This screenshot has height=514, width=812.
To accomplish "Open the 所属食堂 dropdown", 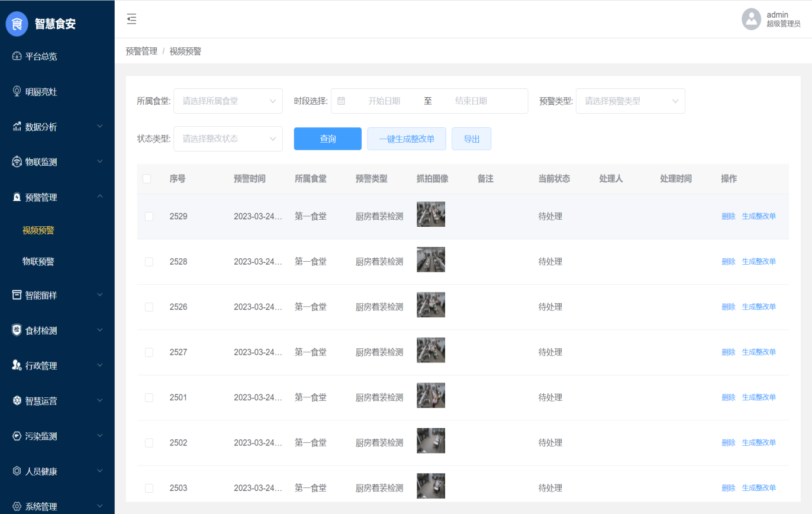I will click(228, 101).
